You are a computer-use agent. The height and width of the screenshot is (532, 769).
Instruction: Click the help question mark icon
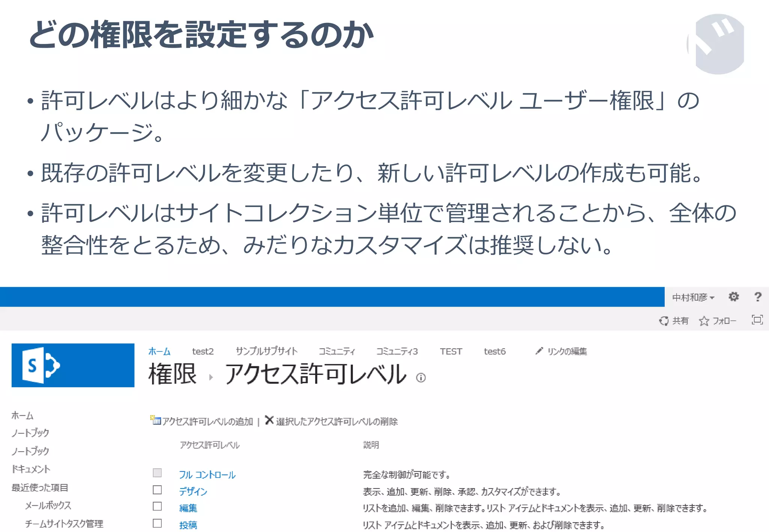[758, 297]
